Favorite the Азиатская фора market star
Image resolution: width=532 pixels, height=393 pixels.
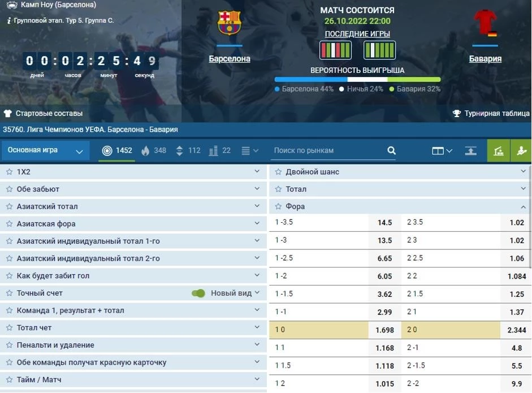9,224
